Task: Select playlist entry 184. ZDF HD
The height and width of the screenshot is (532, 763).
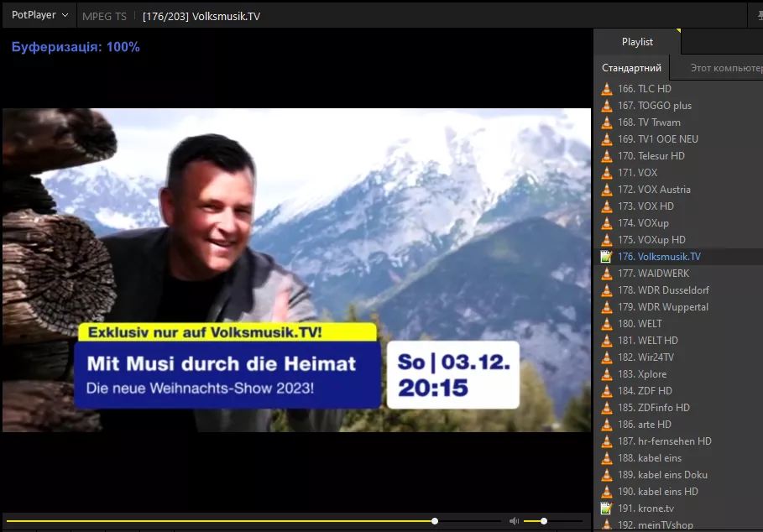Action: 678,390
